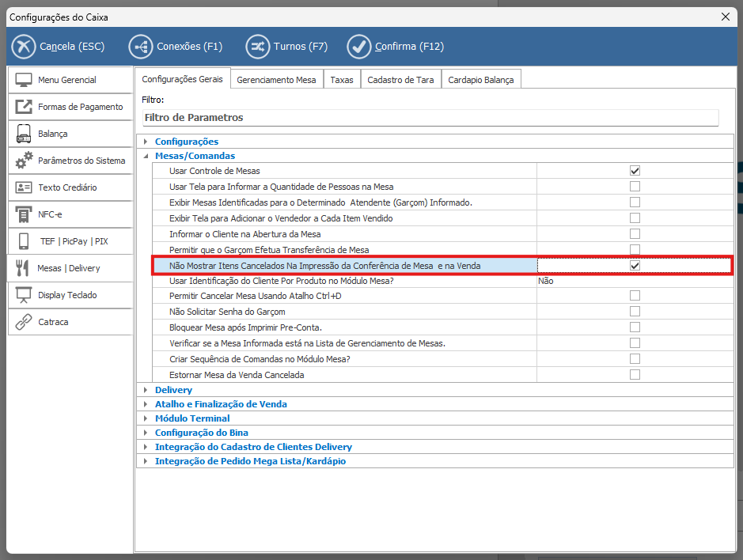The width and height of the screenshot is (743, 560).
Task: Collapse the Mesas/Comandas section
Action: 146,157
